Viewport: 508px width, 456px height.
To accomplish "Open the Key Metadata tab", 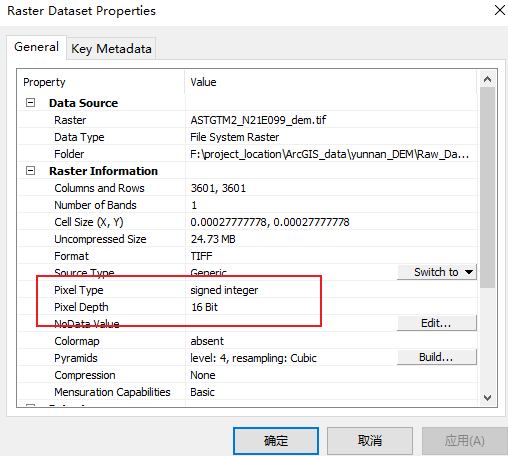I will coord(111,49).
